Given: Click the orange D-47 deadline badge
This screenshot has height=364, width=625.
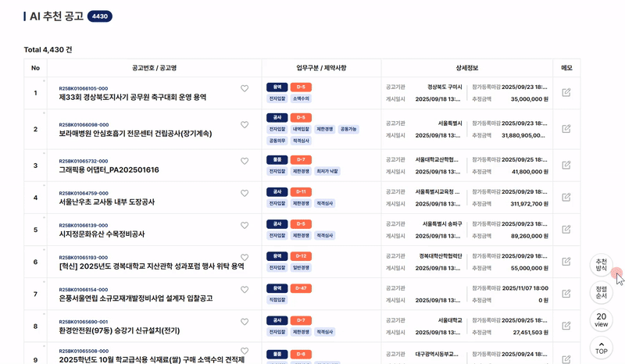Looking at the screenshot, I should point(301,288).
